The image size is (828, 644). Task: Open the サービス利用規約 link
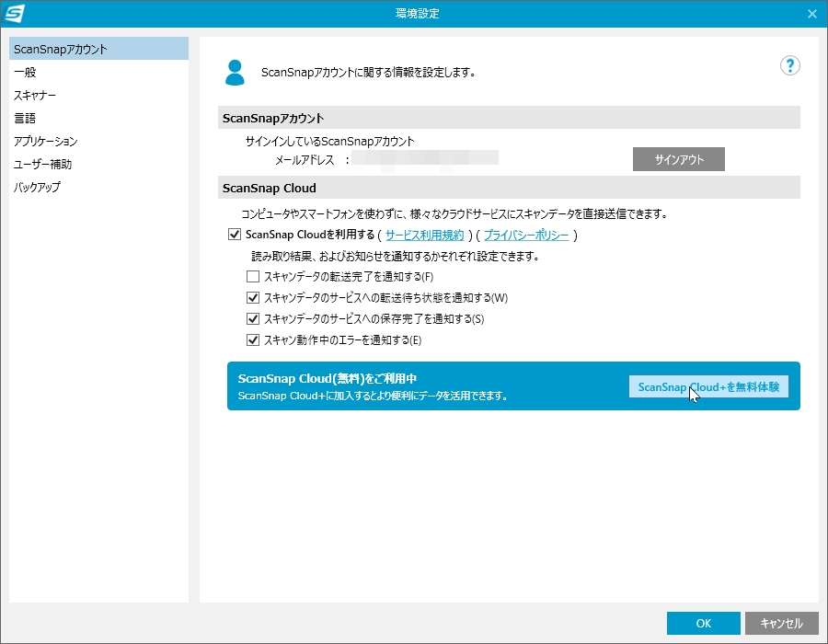point(424,235)
